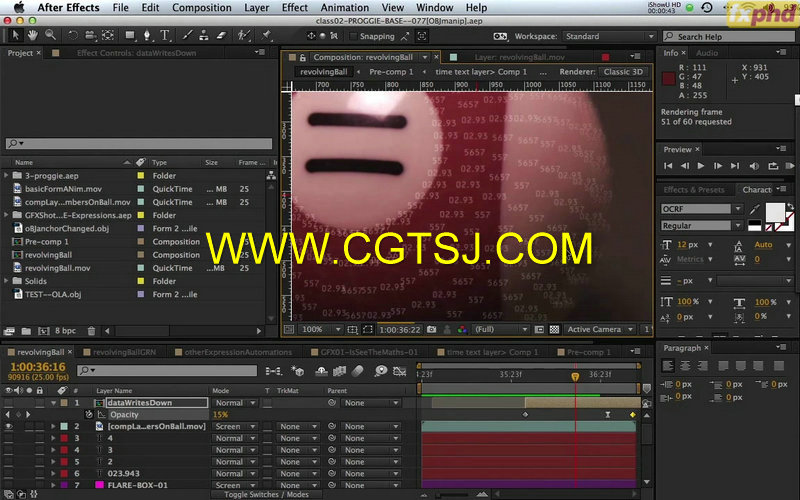Toggle visibility of layer 3 named 4
This screenshot has height=500, width=800.
9,438
